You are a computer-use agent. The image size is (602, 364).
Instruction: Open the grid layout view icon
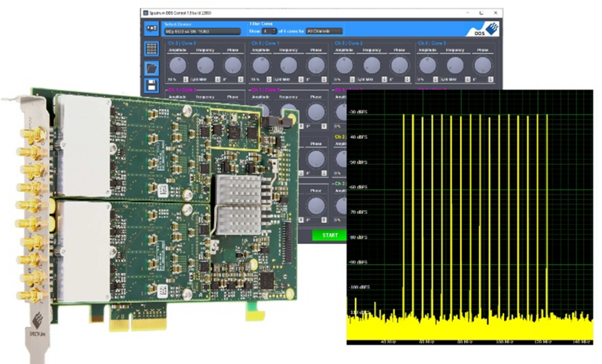(x=151, y=49)
